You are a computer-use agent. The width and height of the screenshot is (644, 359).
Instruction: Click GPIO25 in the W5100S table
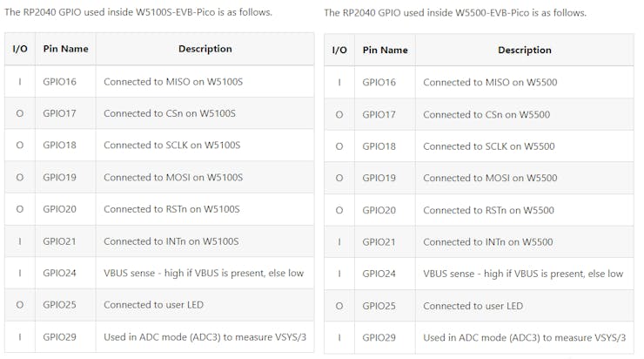59,305
